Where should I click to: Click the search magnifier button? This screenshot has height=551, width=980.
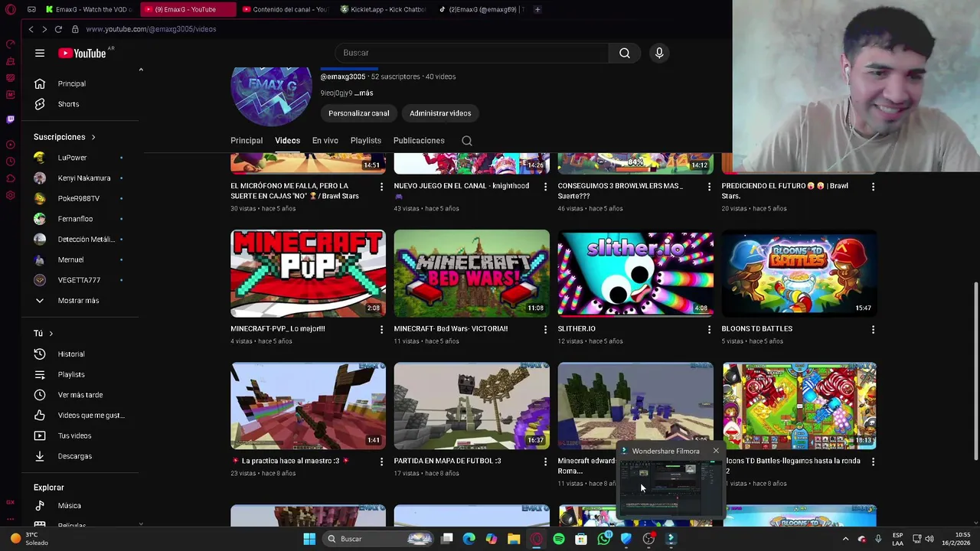[x=625, y=53]
